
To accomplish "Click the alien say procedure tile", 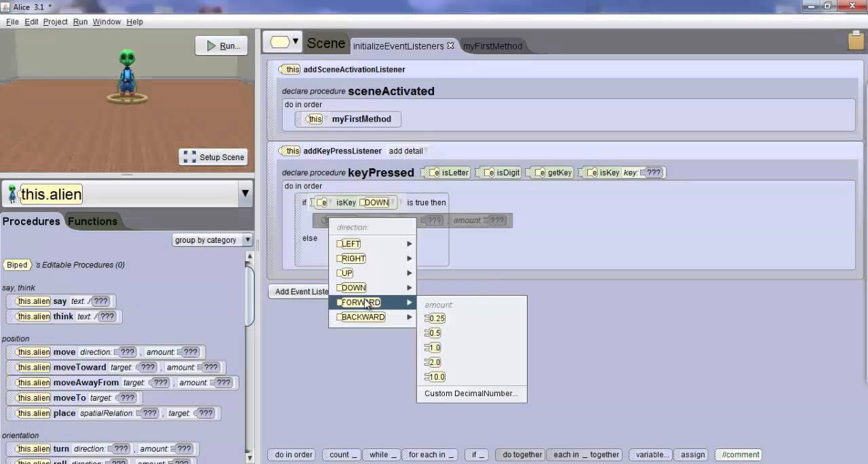I will [61, 301].
